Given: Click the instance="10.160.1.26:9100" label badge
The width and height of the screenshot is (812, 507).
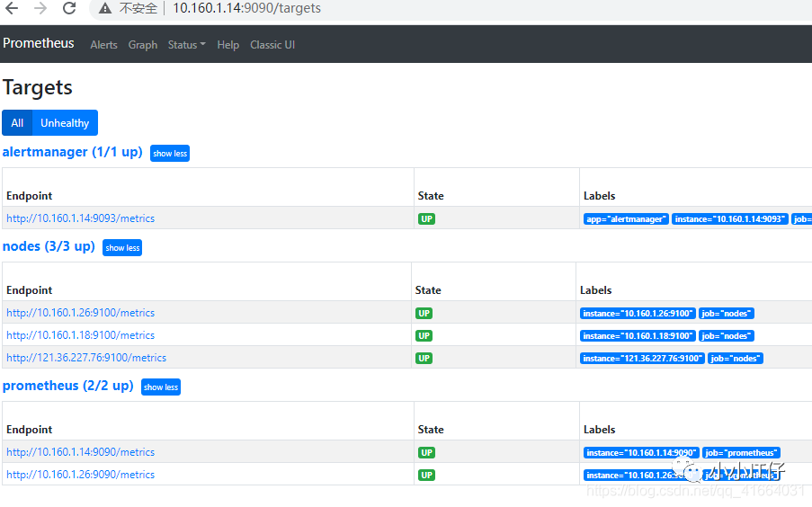Looking at the screenshot, I should pos(638,314).
